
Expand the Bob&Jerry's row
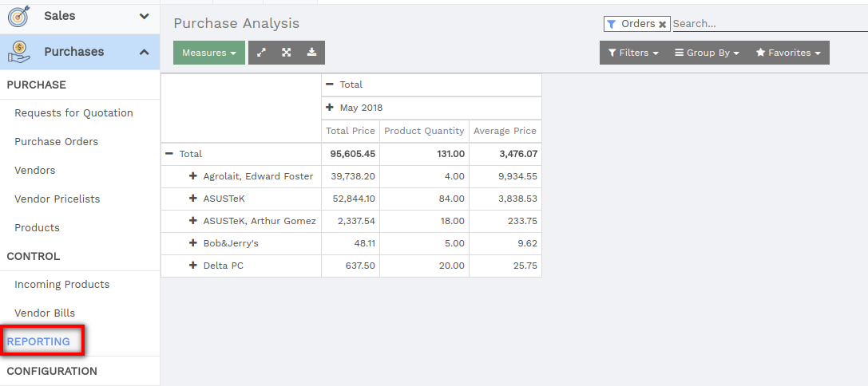(x=193, y=242)
